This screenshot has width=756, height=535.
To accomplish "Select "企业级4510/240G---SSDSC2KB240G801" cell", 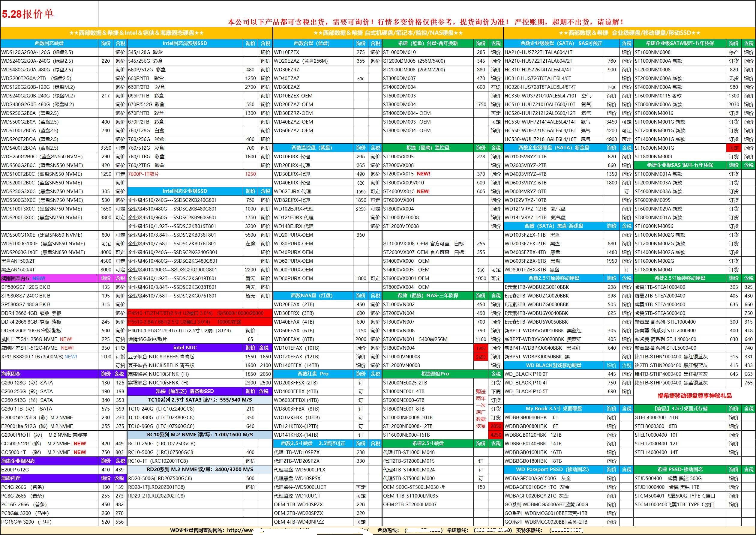I will (x=185, y=200).
